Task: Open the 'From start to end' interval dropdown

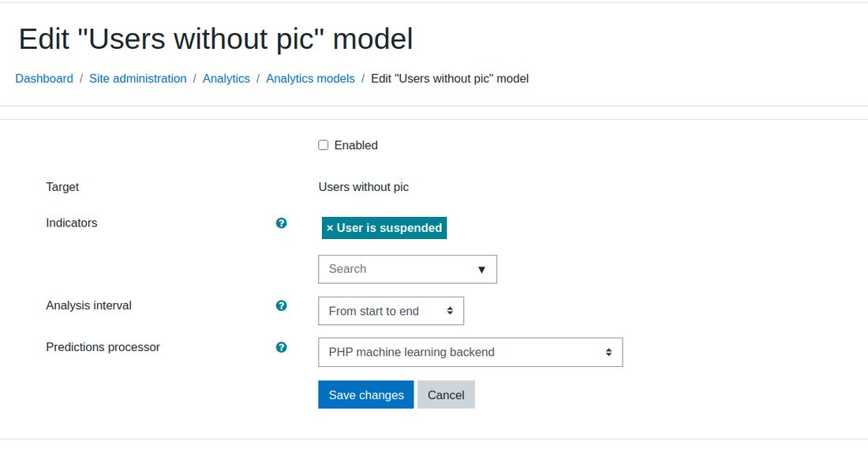Action: (391, 311)
